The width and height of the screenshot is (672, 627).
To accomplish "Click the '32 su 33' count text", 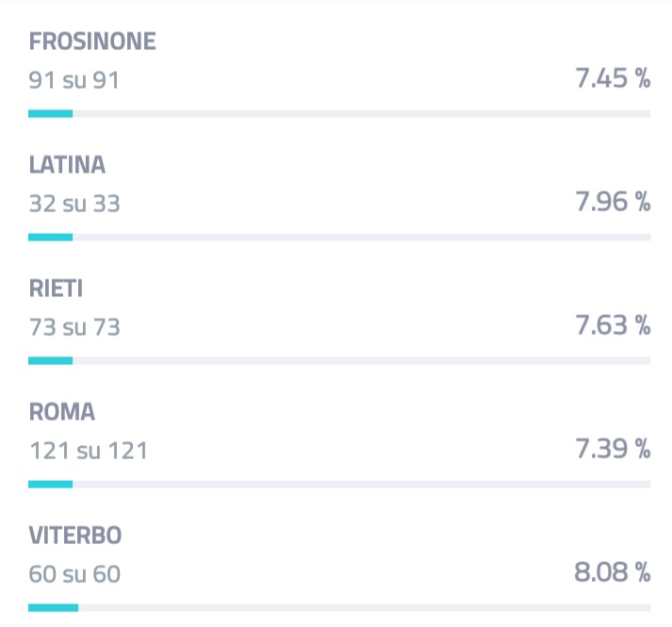I will click(x=74, y=204).
